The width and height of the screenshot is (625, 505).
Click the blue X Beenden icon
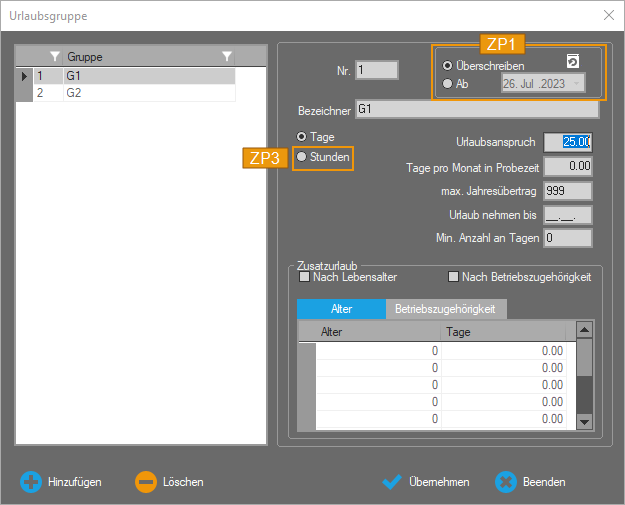(506, 482)
